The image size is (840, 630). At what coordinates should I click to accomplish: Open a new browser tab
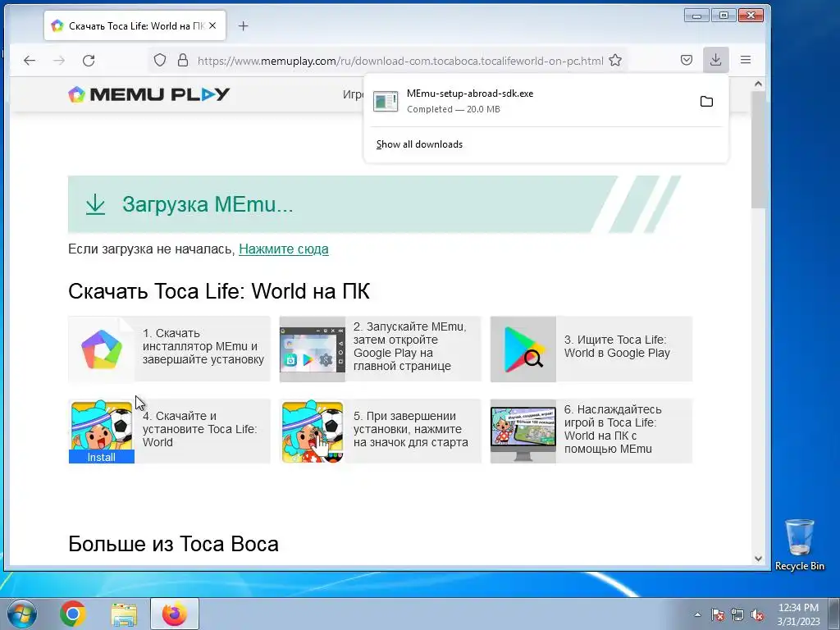click(x=243, y=25)
